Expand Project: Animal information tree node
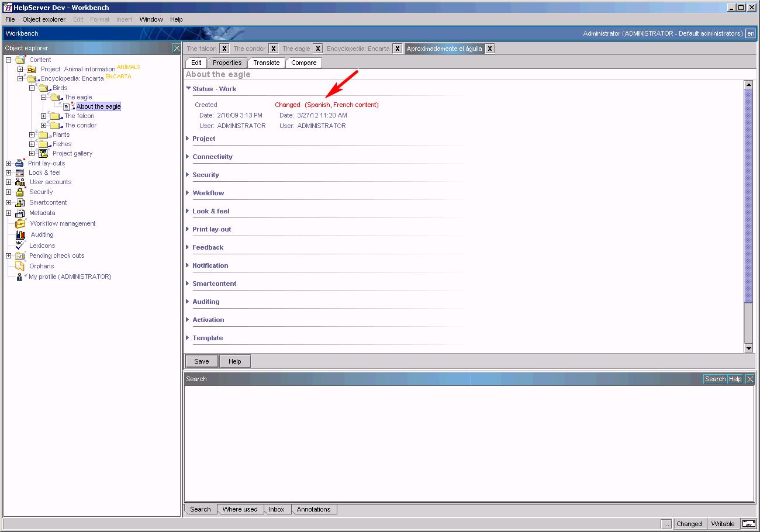The width and height of the screenshot is (760, 532). point(20,69)
